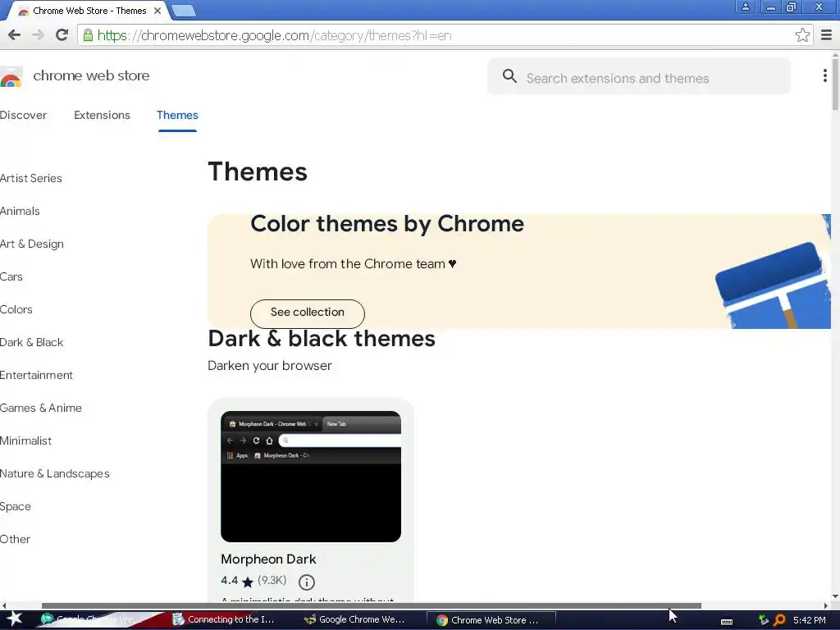The height and width of the screenshot is (630, 840).
Task: Open the Games & Anime category
Action: (41, 408)
